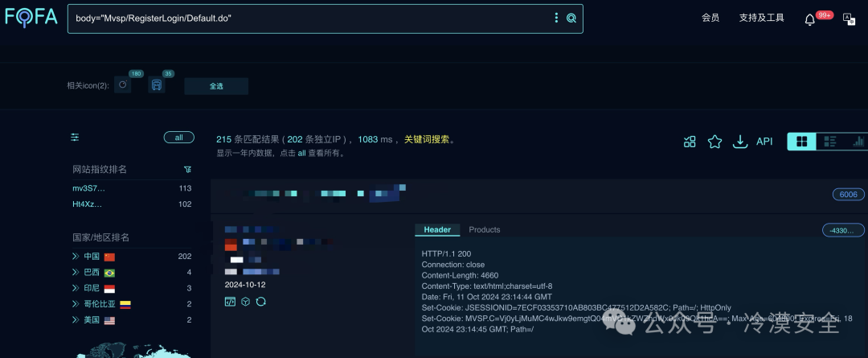View website source code icon of result
This screenshot has width=868, height=358.
point(230,302)
